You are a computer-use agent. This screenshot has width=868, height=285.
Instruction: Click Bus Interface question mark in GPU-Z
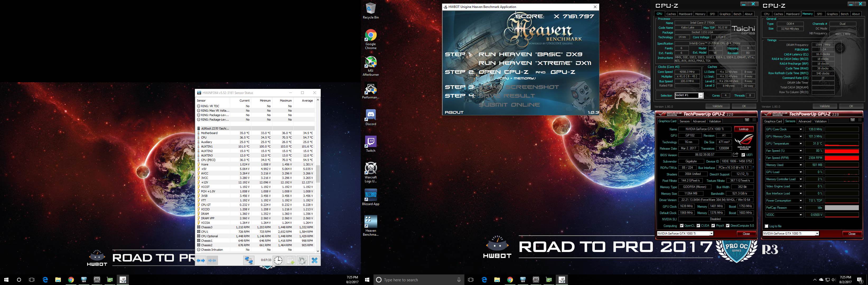point(753,168)
